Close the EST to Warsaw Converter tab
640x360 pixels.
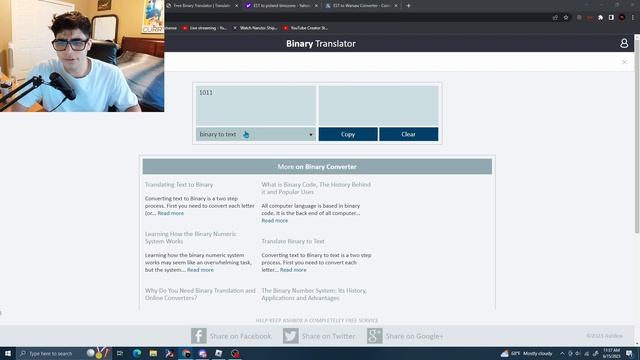[396, 6]
